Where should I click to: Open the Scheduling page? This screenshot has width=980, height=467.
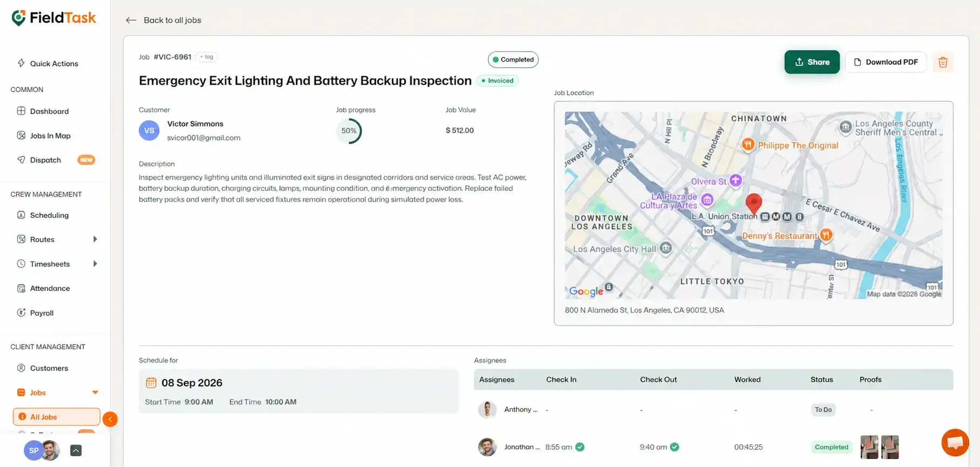click(49, 215)
